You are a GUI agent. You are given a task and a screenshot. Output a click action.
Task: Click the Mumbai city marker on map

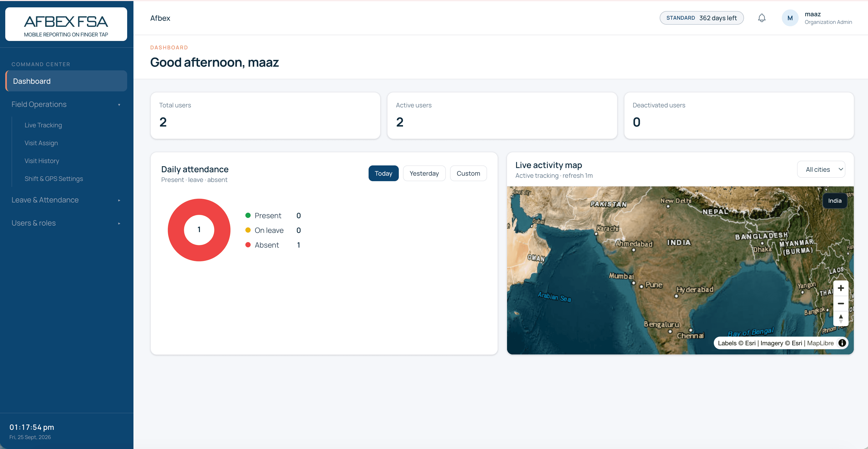[633, 283]
